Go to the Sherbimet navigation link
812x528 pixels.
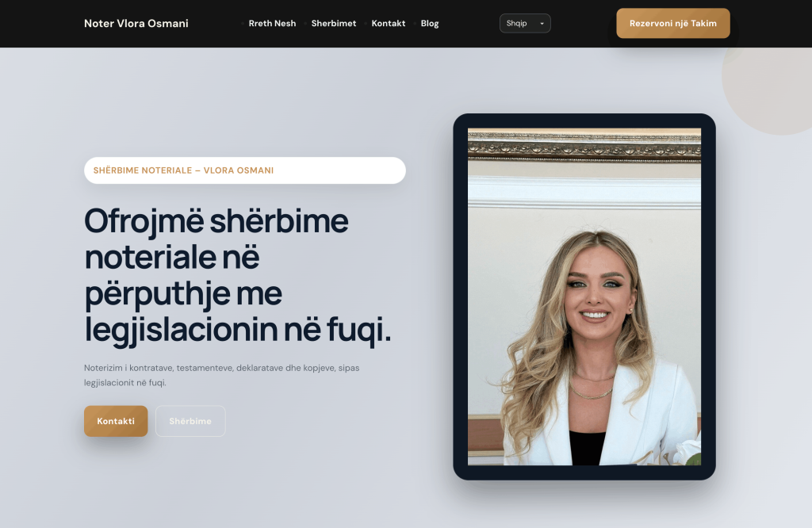point(333,24)
